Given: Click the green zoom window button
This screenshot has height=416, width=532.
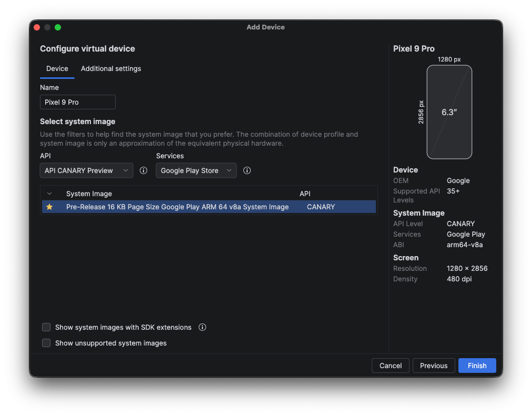Looking at the screenshot, I should tap(58, 27).
